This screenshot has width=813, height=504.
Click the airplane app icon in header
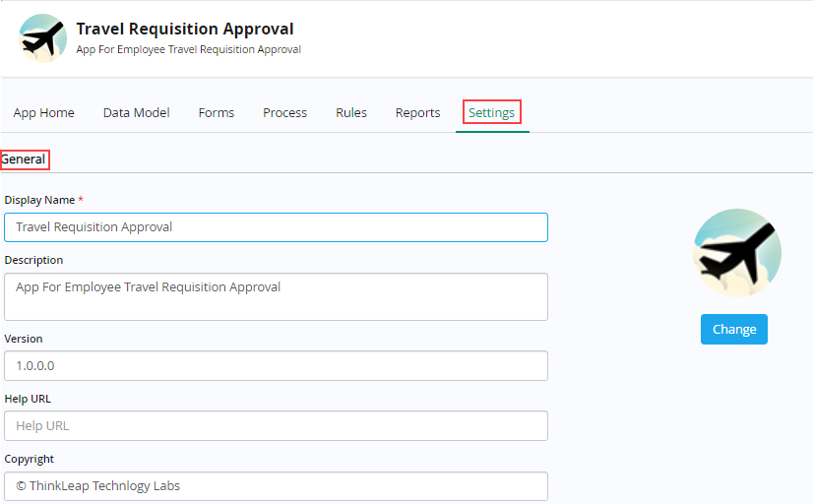(x=42, y=38)
